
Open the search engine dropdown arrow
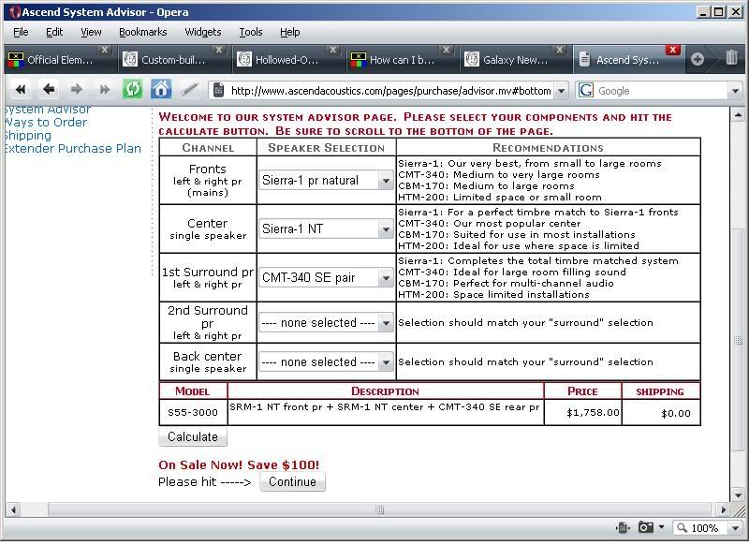tap(735, 90)
